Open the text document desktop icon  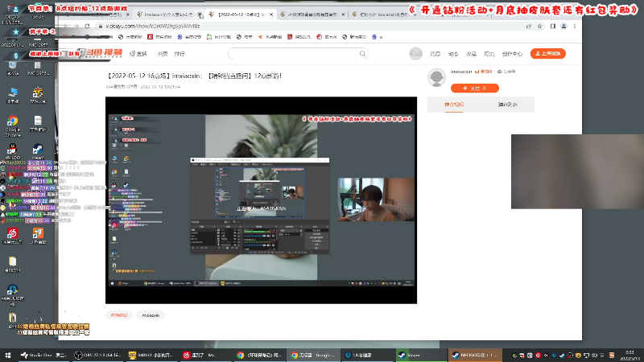point(38,123)
